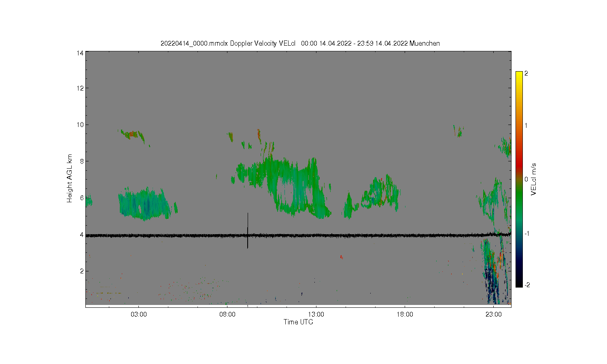
Task: Click the height tick label '10'
Action: coord(81,125)
